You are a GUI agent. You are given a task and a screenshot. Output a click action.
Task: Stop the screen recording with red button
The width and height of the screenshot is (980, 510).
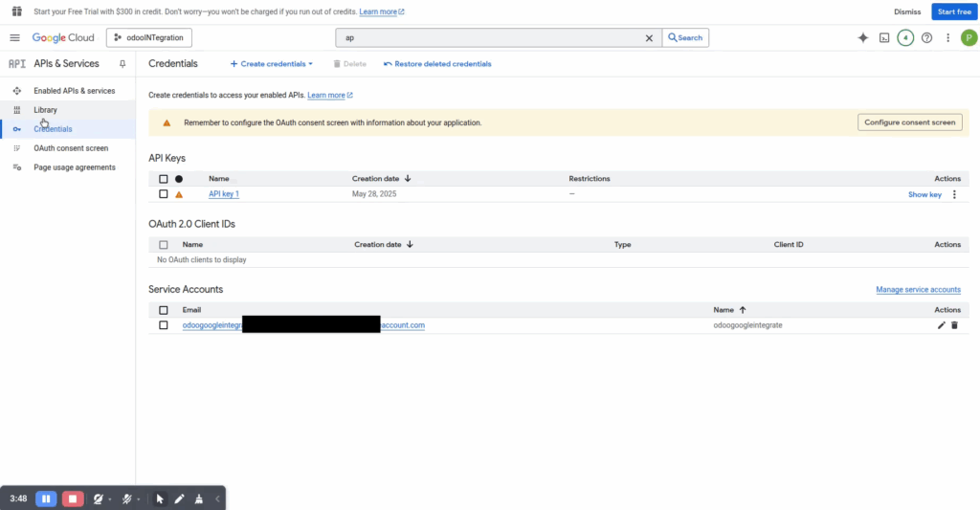point(73,499)
